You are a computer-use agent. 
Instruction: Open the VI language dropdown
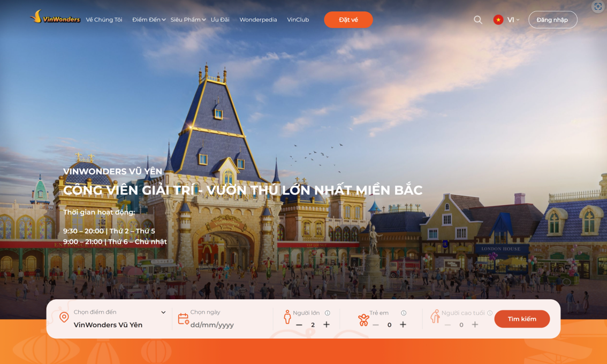click(513, 20)
